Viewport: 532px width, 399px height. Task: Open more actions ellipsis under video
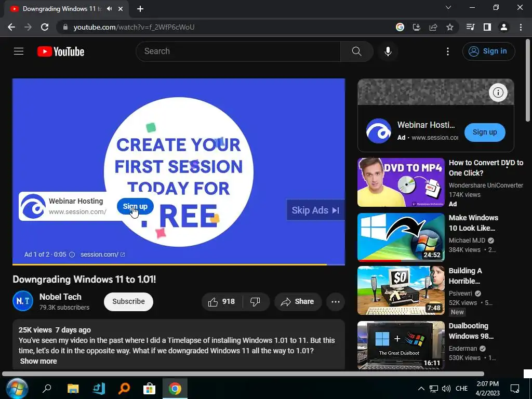(x=336, y=302)
